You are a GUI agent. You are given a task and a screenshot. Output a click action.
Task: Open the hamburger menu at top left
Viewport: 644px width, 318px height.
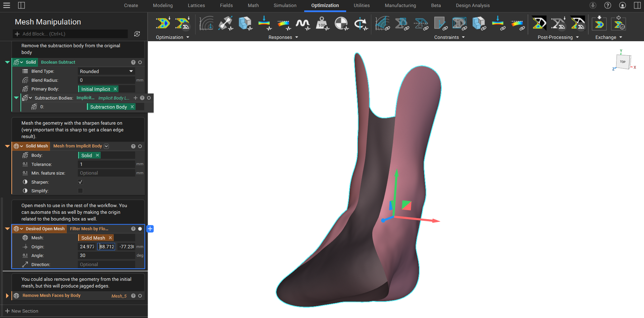click(7, 5)
